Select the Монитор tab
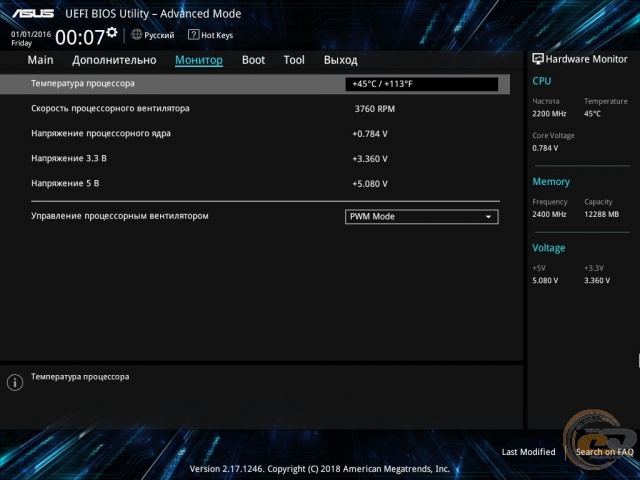The width and height of the screenshot is (640, 480). tap(199, 60)
